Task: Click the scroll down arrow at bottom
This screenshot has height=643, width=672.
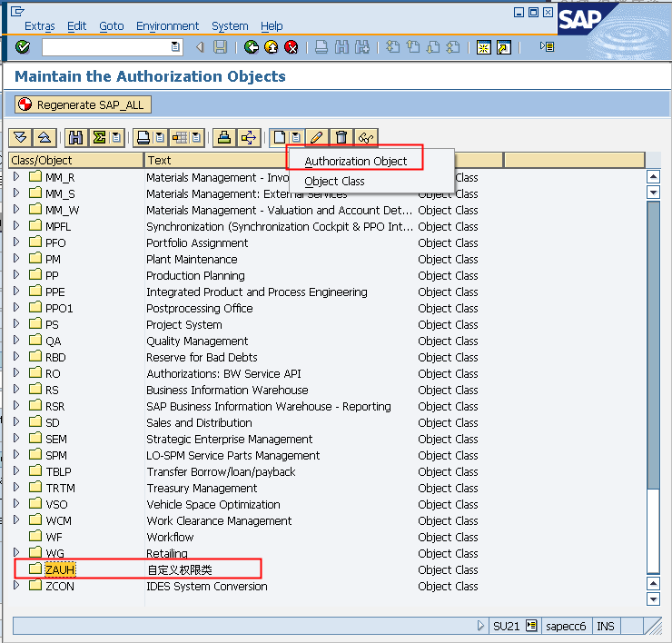Action: tap(653, 598)
